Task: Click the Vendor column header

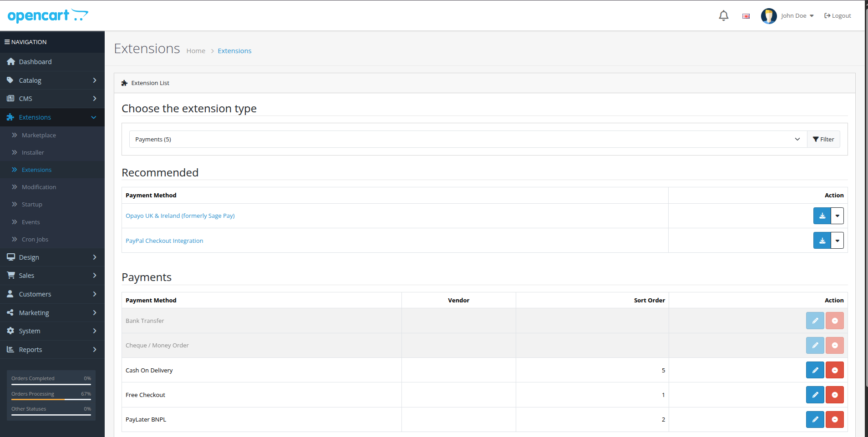Action: pos(458,300)
